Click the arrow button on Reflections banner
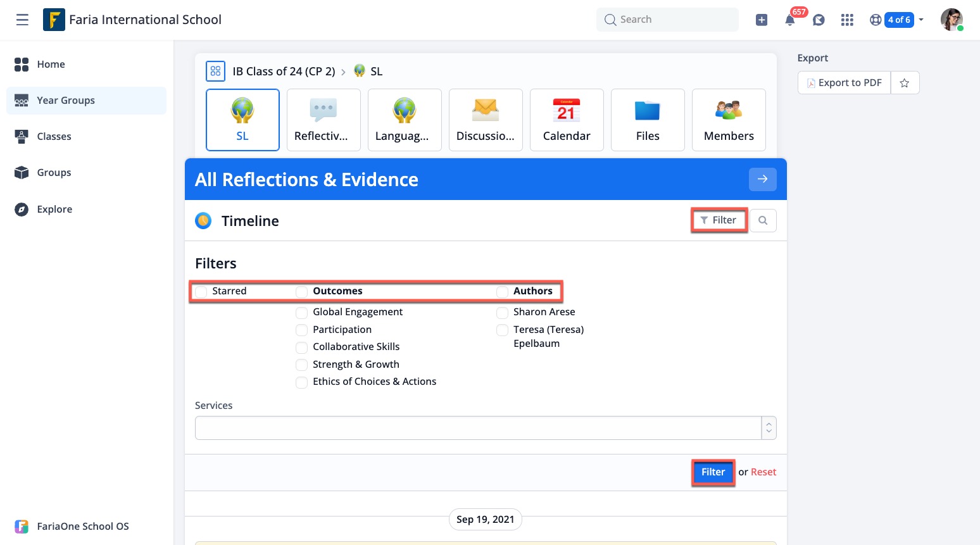The image size is (980, 545). coord(762,179)
